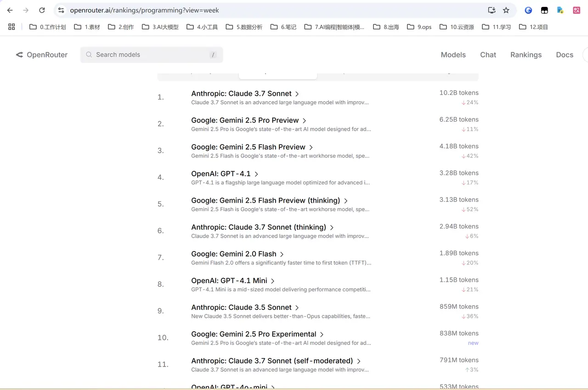Open the 12.项目 bookmark folder
This screenshot has width=588, height=390.
534,27
